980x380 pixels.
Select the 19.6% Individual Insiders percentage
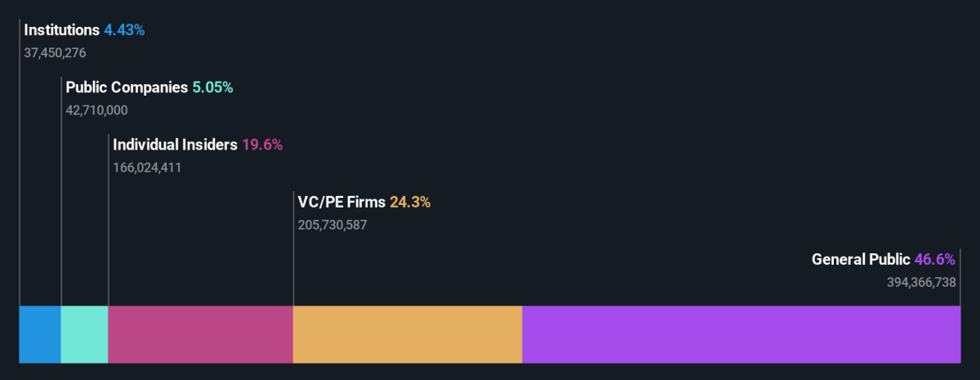pos(262,145)
